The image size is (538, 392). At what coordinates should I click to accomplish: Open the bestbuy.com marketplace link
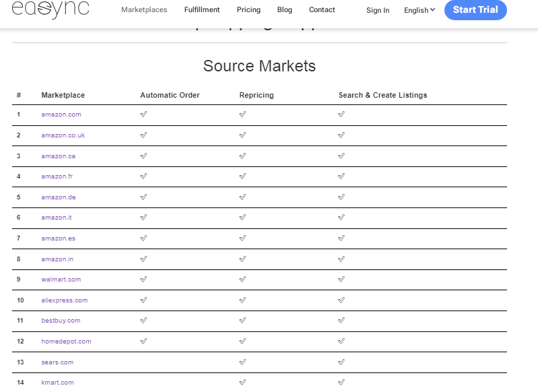61,321
